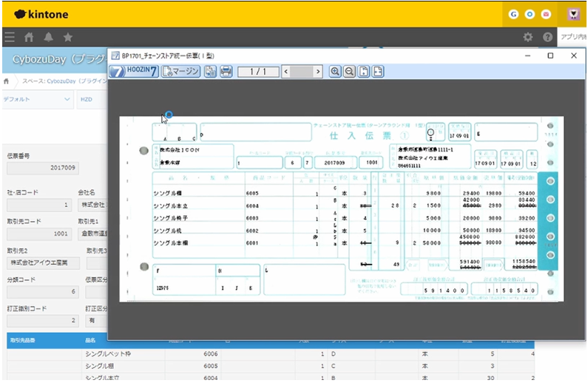Go to previous page with left arrow
This screenshot has height=383, width=588.
[285, 72]
